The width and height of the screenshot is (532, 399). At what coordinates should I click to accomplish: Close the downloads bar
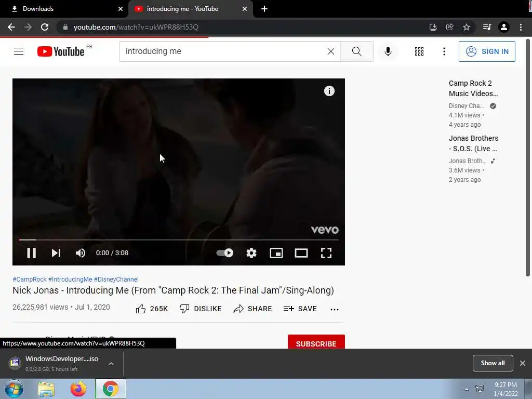(x=523, y=363)
